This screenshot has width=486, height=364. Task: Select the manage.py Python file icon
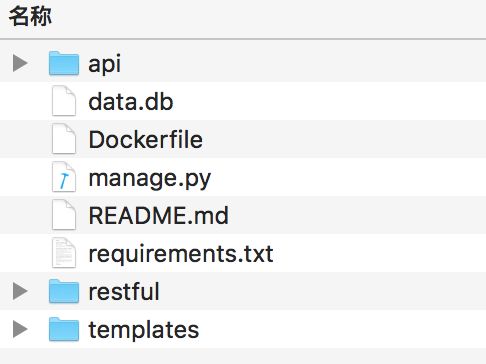tap(64, 177)
